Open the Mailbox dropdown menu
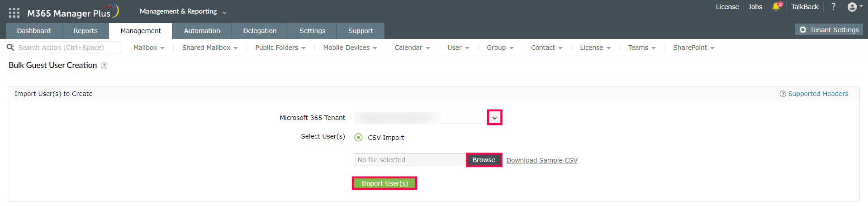 149,48
